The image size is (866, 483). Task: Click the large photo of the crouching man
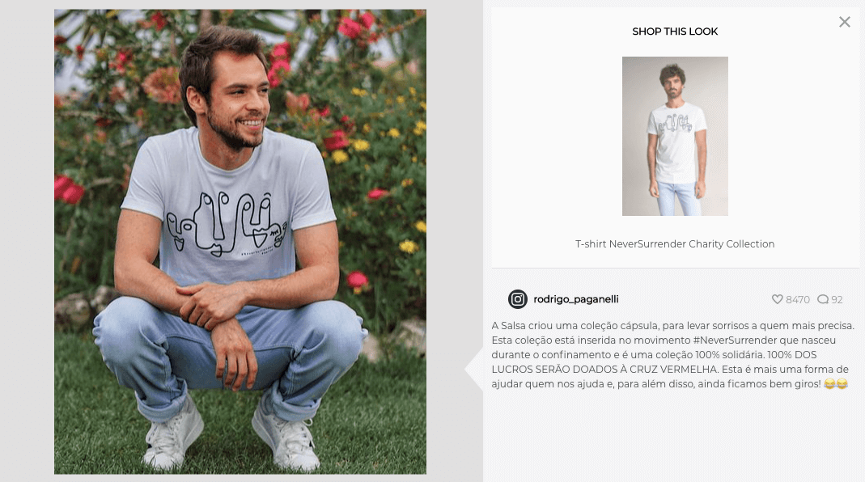240,241
